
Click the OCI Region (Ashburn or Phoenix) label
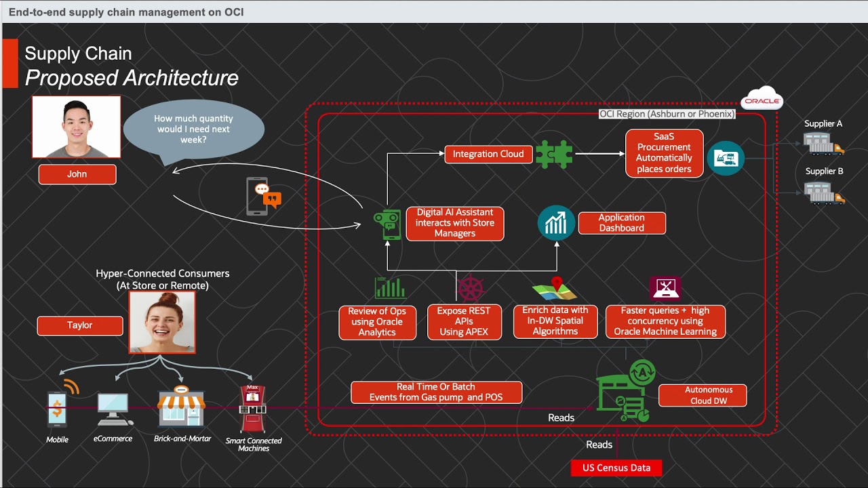(667, 114)
